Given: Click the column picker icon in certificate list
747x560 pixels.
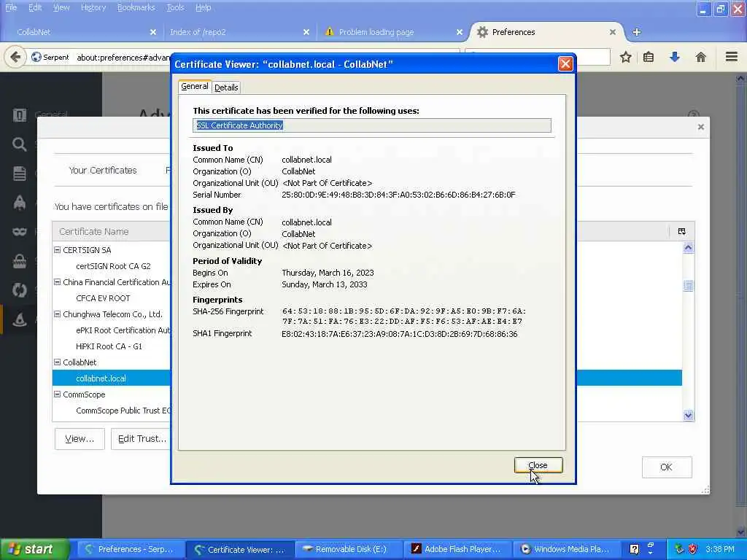Looking at the screenshot, I should (x=682, y=231).
